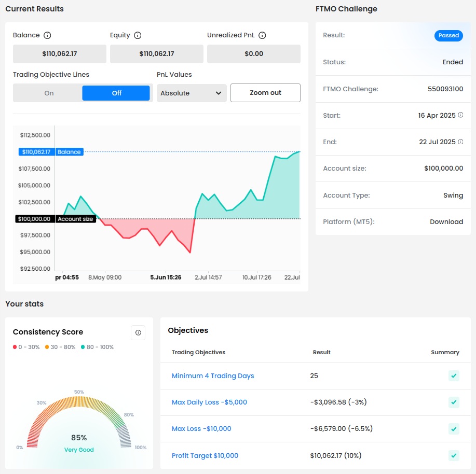Open the Consistency Score info button

[138, 332]
